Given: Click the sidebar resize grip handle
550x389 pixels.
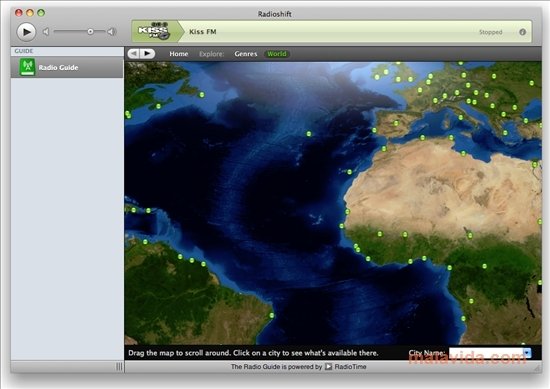Looking at the screenshot, I should 119,367.
